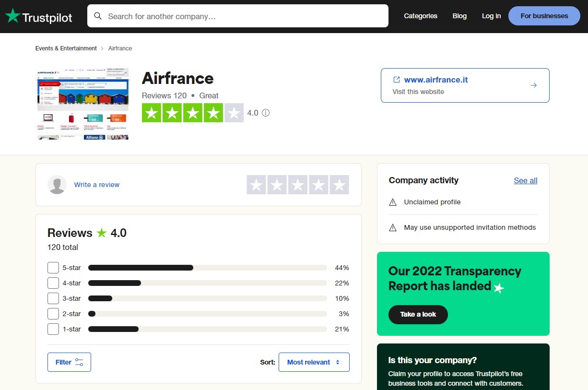588x390 pixels.
Task: Click the search magnifier icon
Action: pyautogui.click(x=98, y=16)
